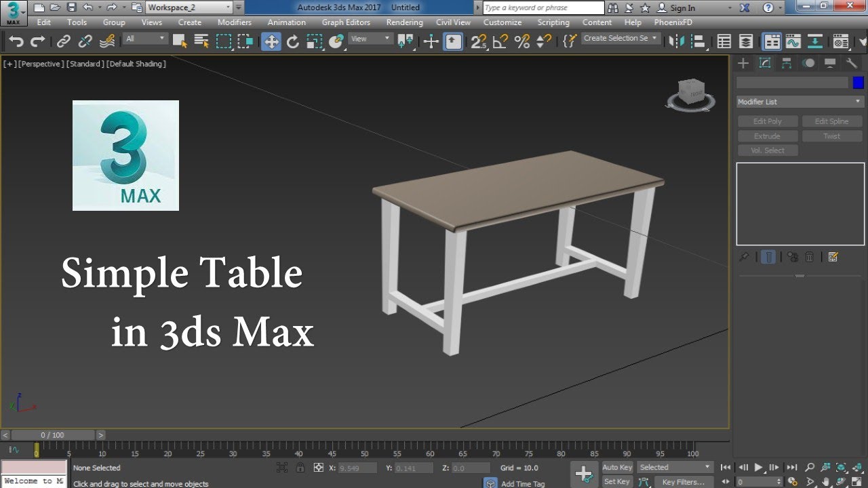Open the Edit menu
The image size is (868, 488).
point(44,22)
